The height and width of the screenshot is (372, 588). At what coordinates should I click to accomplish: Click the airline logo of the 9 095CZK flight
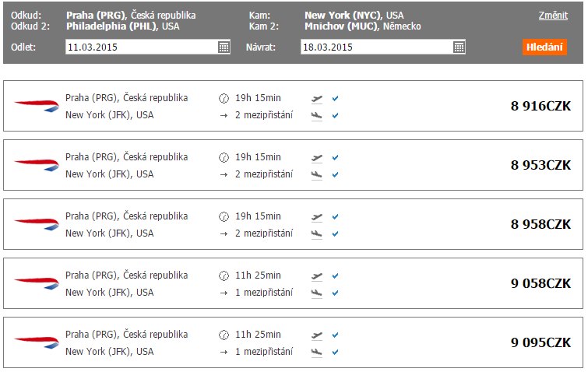37,342
